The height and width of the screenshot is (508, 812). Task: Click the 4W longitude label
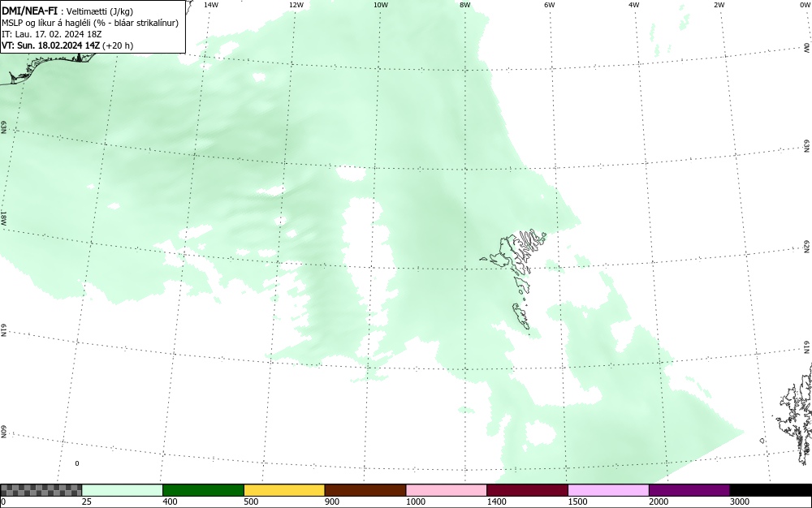point(634,5)
